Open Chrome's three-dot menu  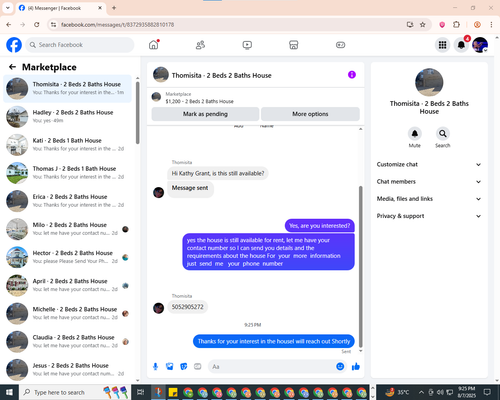pyautogui.click(x=491, y=25)
